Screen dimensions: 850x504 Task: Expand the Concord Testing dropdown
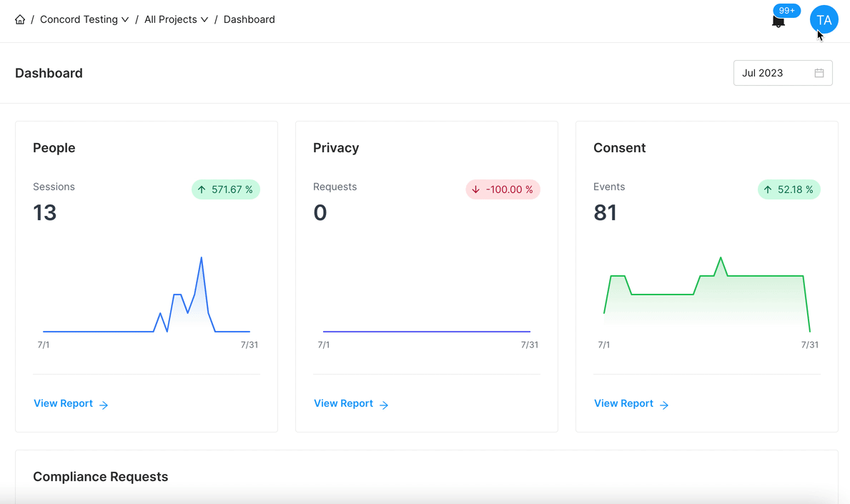click(x=84, y=20)
